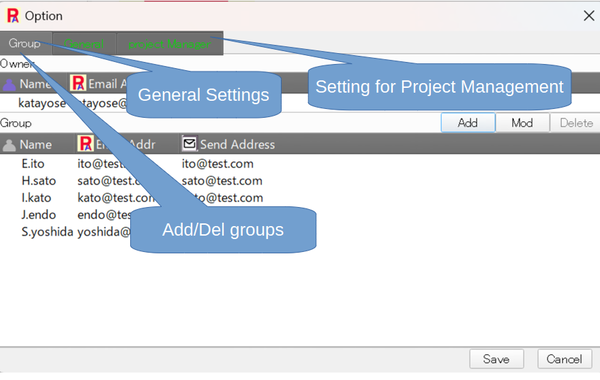
Task: Select the S.yoshida row
Action: (300, 232)
